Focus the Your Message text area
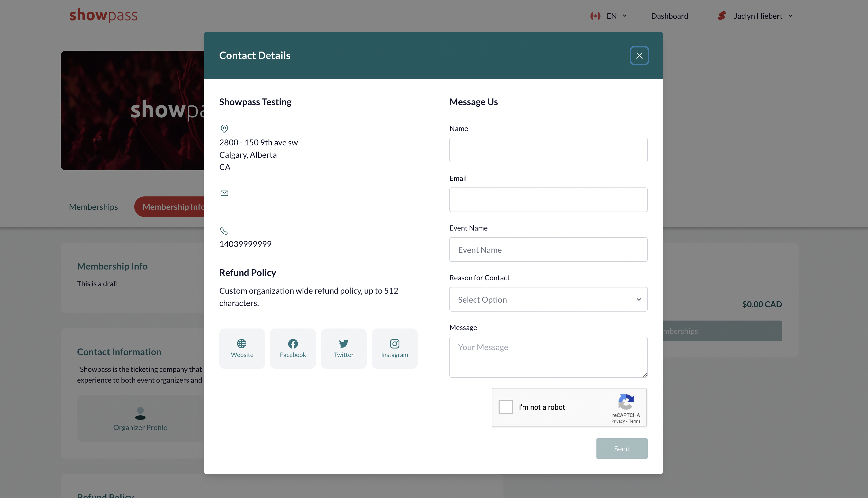 click(x=548, y=357)
